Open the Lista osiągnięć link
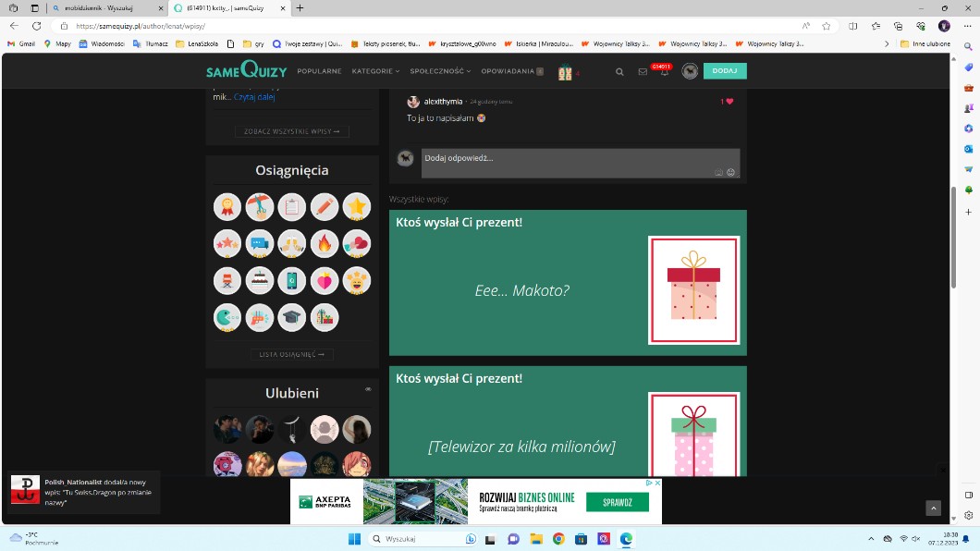This screenshot has width=980, height=551. click(x=291, y=354)
